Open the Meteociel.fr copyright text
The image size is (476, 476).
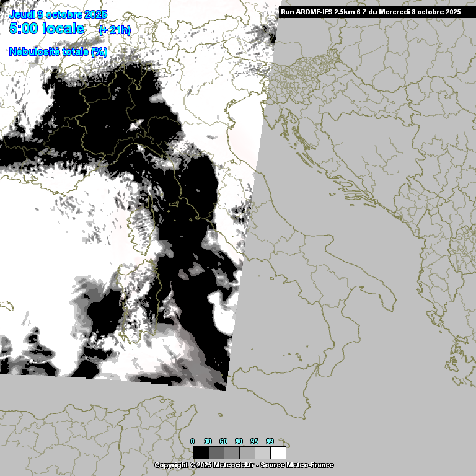pyautogui.click(x=204, y=465)
